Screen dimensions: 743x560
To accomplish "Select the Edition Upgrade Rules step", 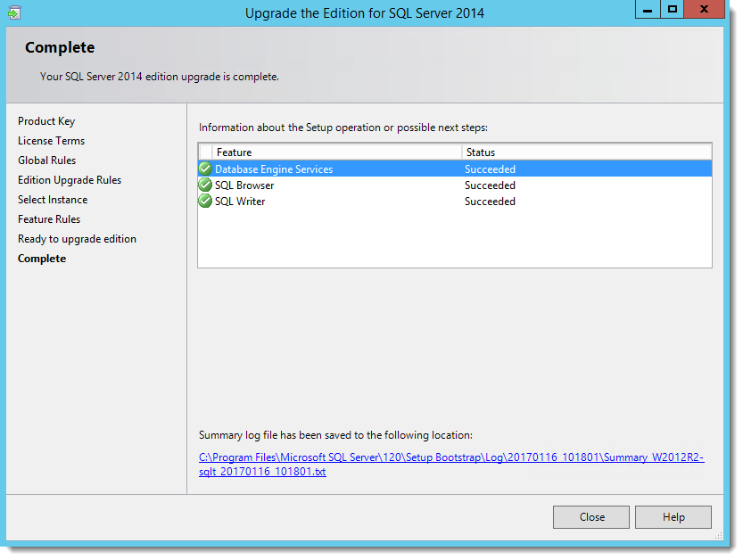I will (x=70, y=180).
